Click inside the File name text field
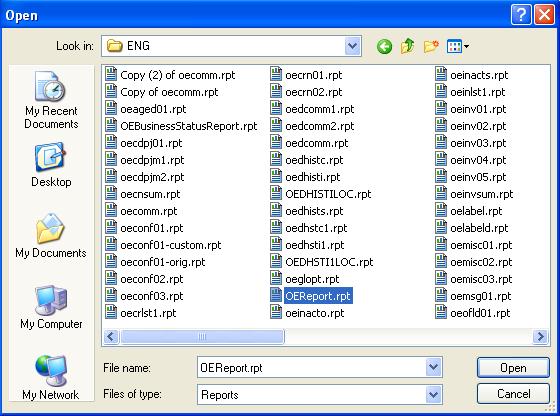 point(311,367)
